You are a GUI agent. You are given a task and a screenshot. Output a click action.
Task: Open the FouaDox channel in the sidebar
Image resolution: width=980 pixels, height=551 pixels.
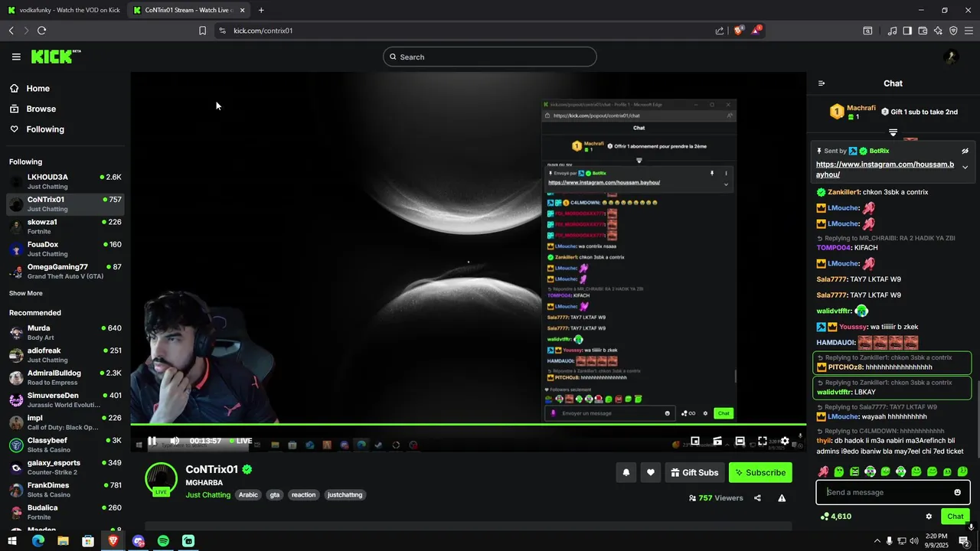65,249
